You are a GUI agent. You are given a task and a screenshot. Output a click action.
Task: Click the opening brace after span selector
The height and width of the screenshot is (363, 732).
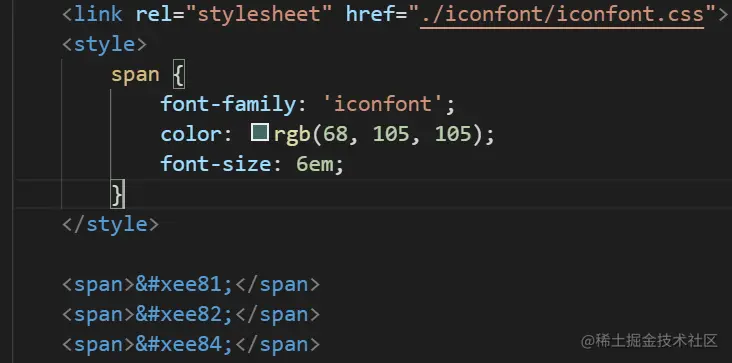coord(179,75)
